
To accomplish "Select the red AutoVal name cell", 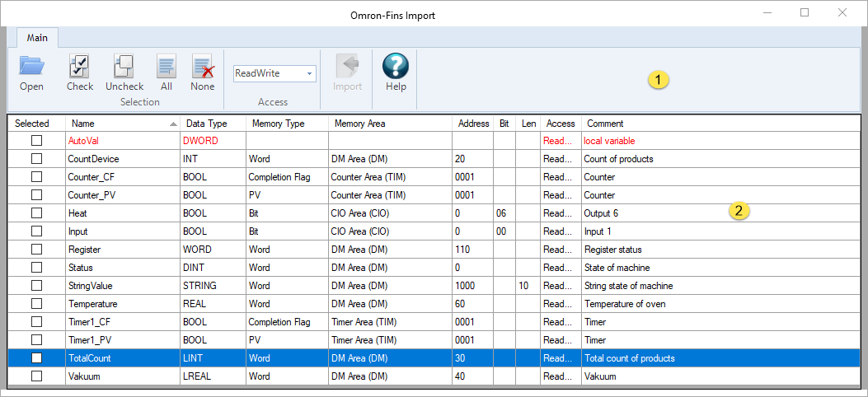I will pos(122,141).
